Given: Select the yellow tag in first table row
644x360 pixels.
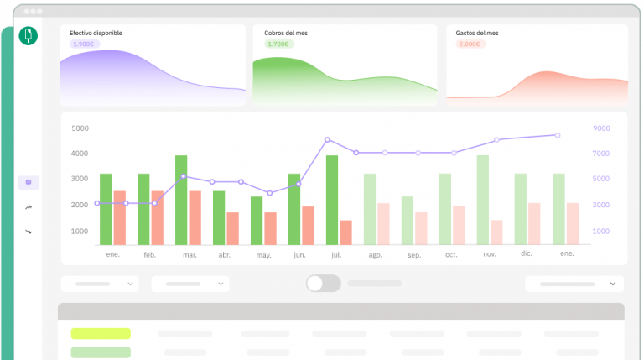Looking at the screenshot, I should coord(101,333).
